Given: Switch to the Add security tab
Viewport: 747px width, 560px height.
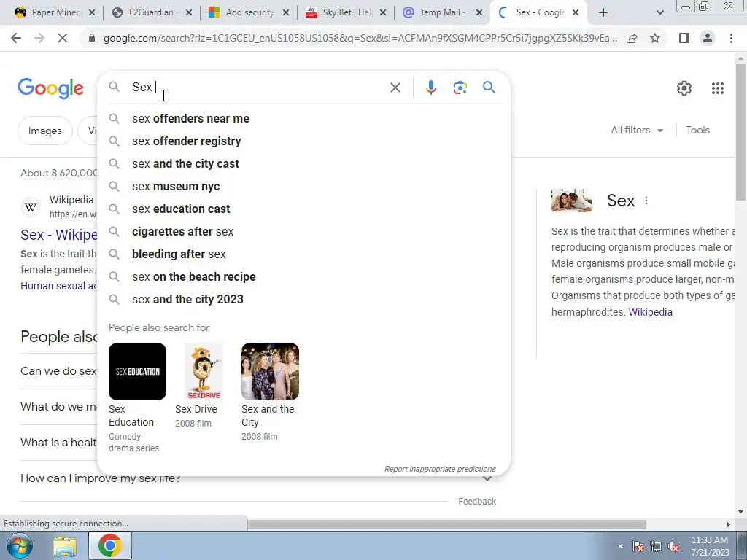Looking at the screenshot, I should (248, 12).
